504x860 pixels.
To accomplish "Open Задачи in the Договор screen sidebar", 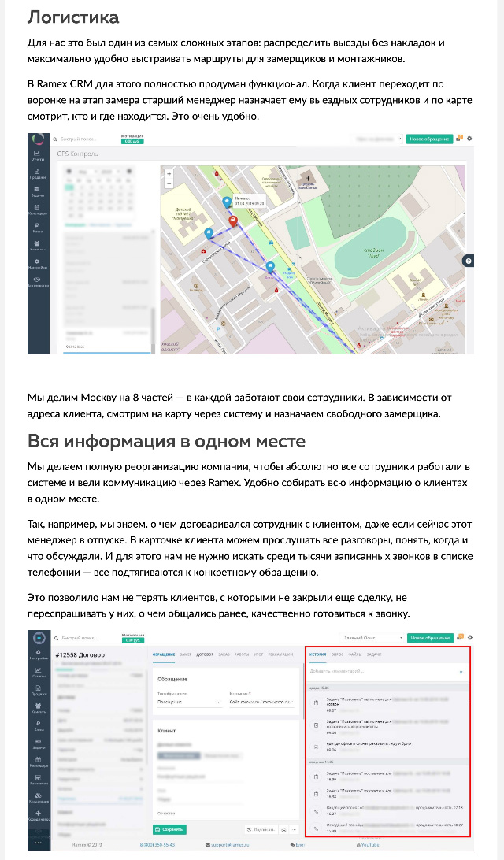I will point(38,743).
